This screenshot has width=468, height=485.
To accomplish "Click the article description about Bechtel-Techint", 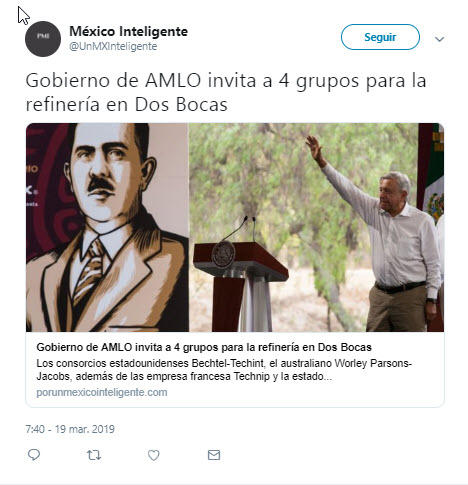I will (x=224, y=370).
